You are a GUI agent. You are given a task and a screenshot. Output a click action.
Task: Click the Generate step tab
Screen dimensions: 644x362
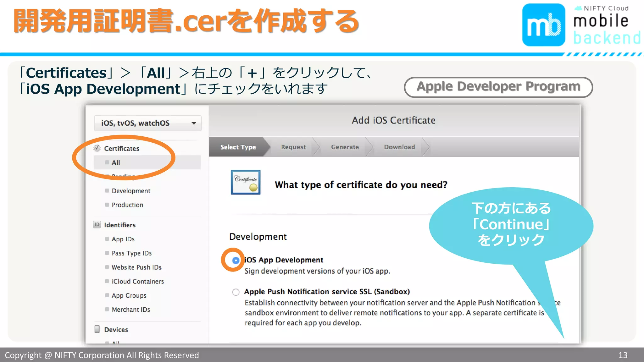(x=345, y=147)
